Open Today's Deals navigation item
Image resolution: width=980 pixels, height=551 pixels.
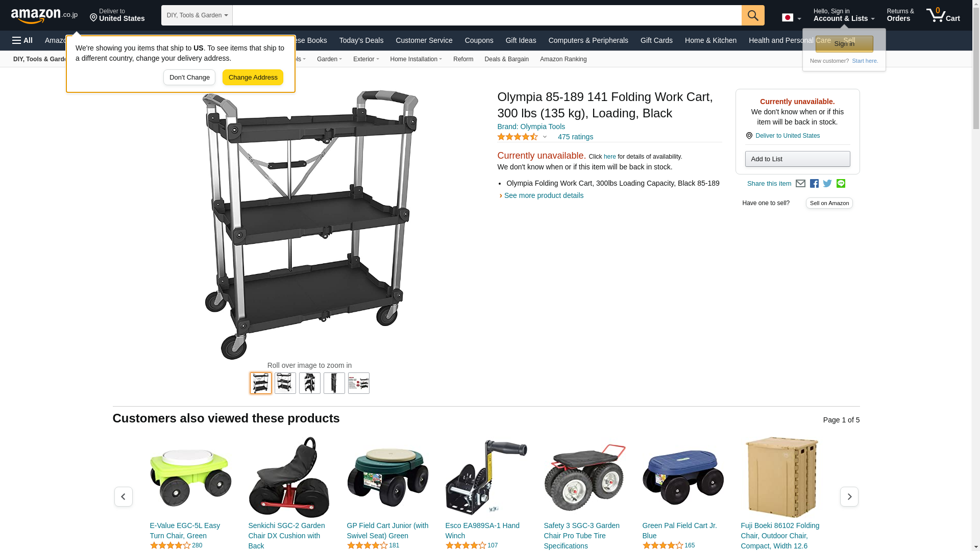click(x=361, y=40)
